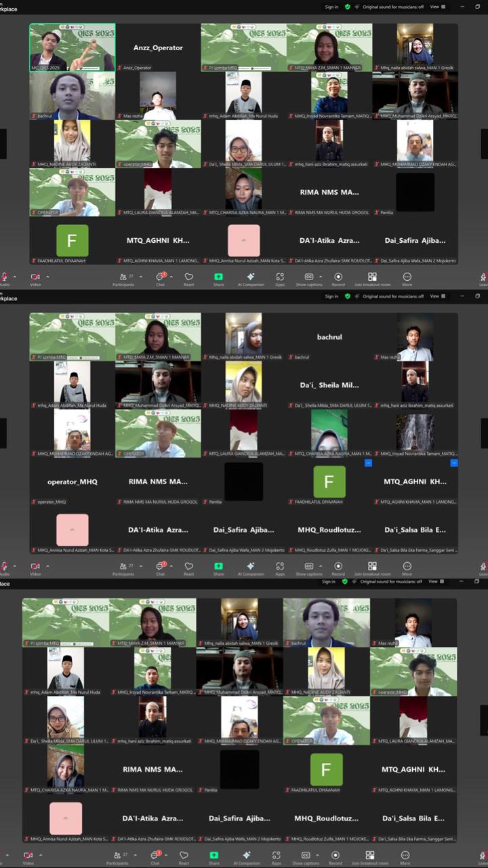
Task: Join breakout room from the bottom window toolbar
Action: click(369, 856)
